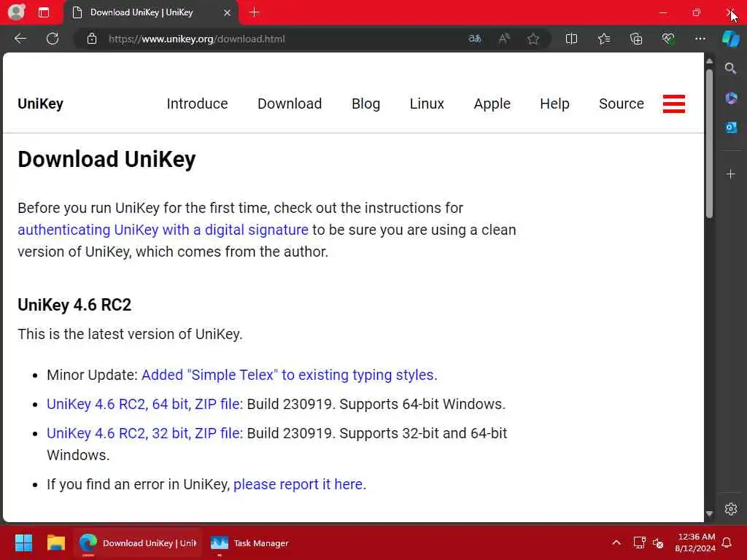Download UniKey 4.6 RC2 32 bit ZIP
747x560 pixels.
pos(143,433)
